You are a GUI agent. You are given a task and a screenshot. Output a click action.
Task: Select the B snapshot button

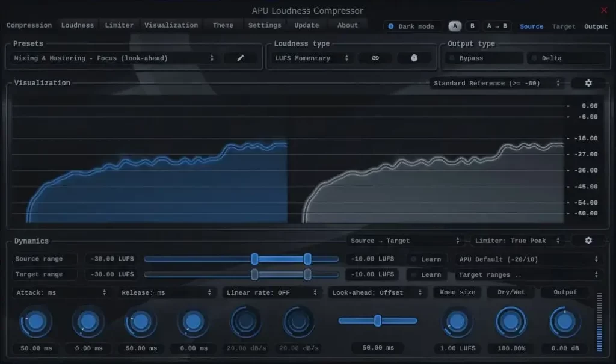click(x=472, y=26)
